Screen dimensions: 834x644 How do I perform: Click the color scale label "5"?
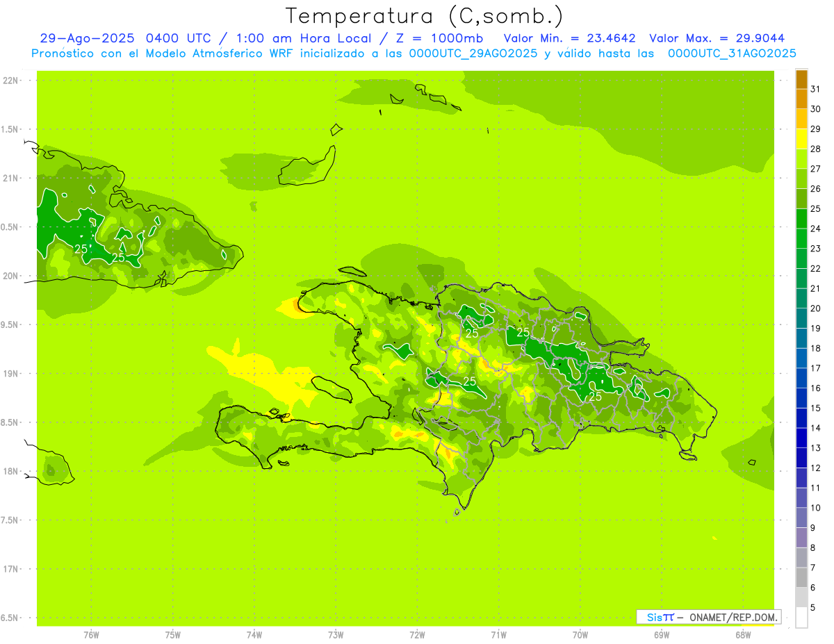click(813, 607)
